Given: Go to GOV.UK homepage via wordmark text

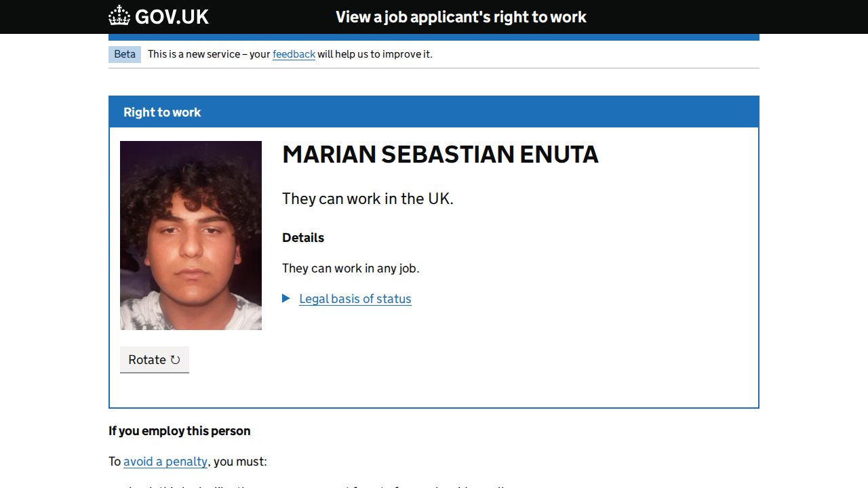Looking at the screenshot, I should (172, 17).
